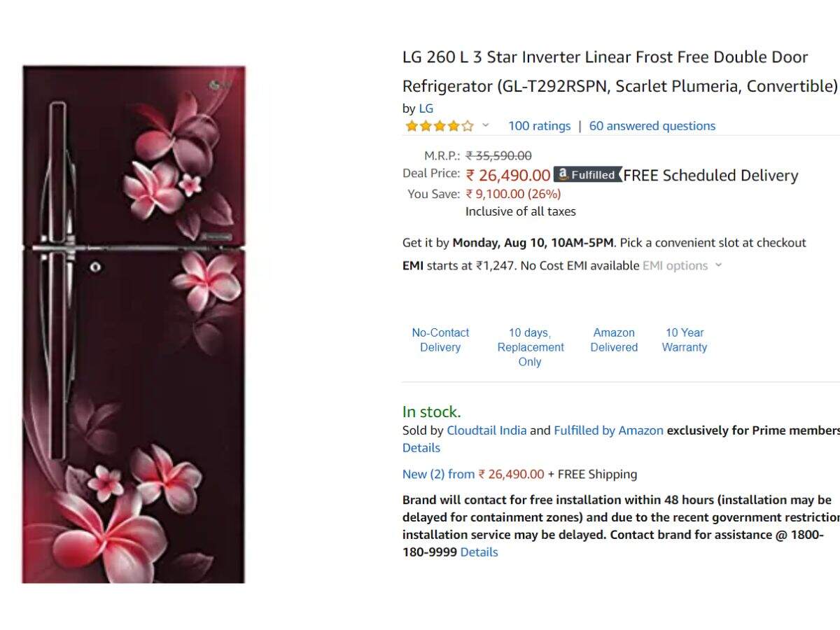Open the 100 ratings link
Viewport: 840px width, 630px height.
tap(539, 126)
